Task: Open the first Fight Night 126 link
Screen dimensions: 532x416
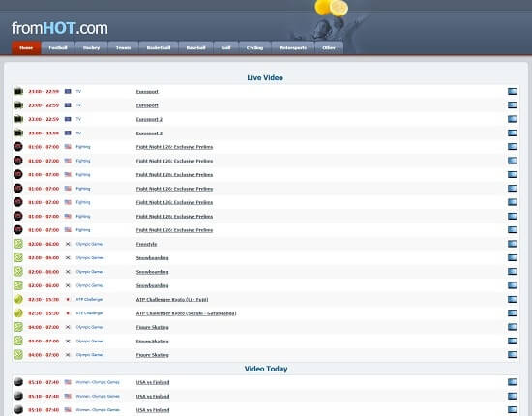Action: [174, 147]
